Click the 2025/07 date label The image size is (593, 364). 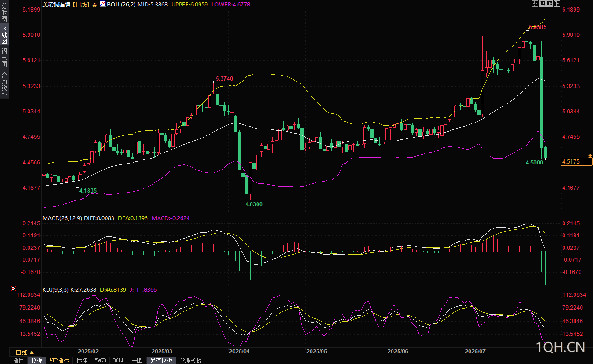pos(476,351)
